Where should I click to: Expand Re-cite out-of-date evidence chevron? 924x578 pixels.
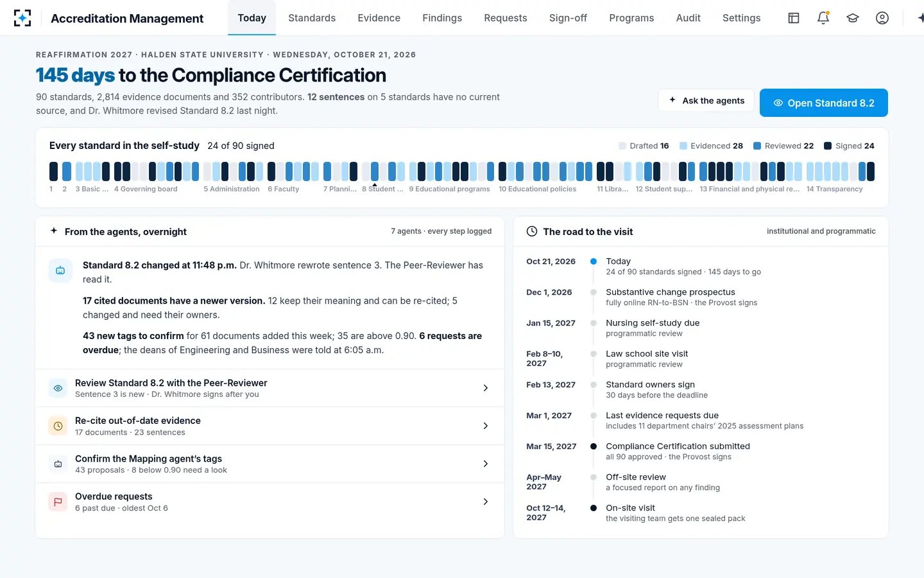(x=486, y=426)
